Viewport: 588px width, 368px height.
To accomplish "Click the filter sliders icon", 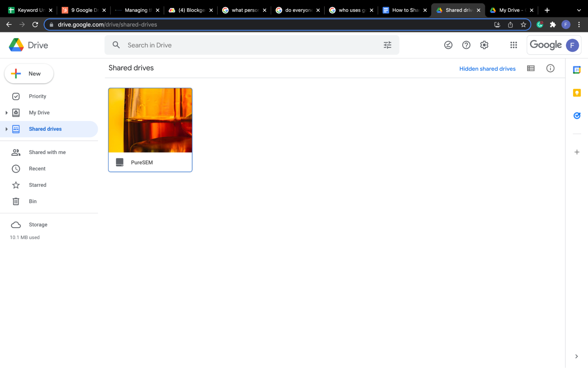I will click(x=388, y=45).
